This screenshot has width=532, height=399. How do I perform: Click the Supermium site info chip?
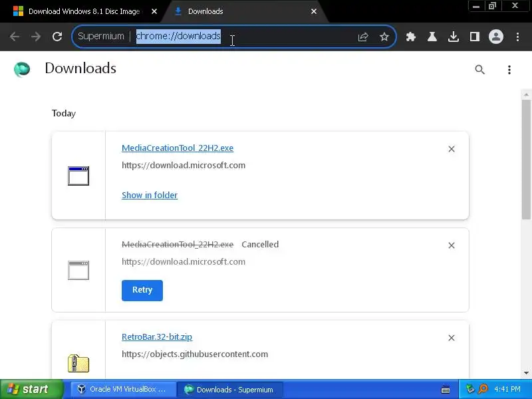click(x=101, y=37)
